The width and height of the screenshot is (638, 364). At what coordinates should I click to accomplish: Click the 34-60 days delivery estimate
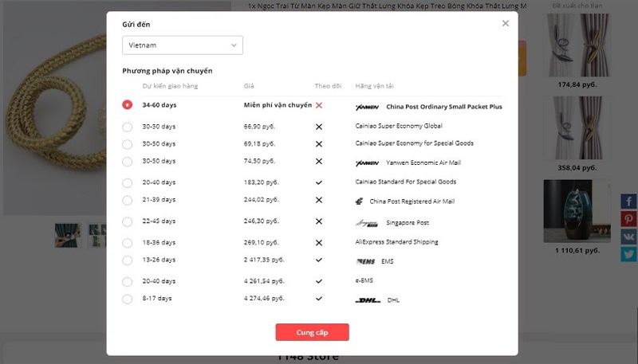click(159, 105)
